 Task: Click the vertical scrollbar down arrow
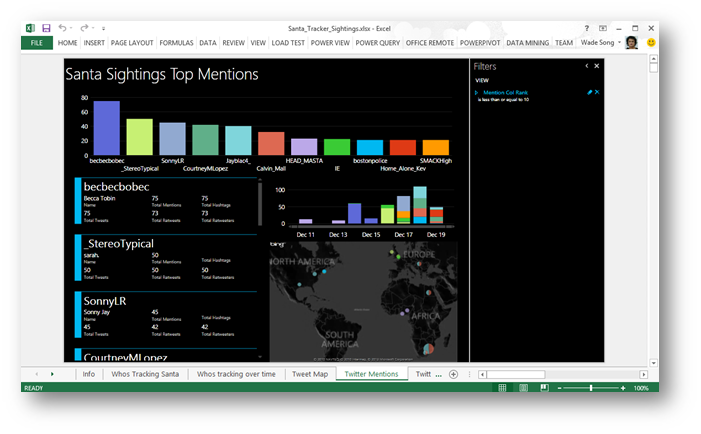[653, 363]
